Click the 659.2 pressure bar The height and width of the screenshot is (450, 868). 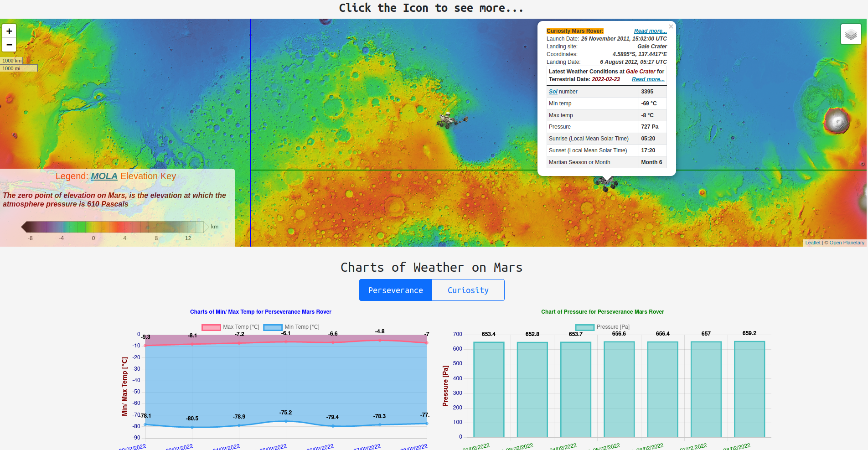click(x=749, y=389)
